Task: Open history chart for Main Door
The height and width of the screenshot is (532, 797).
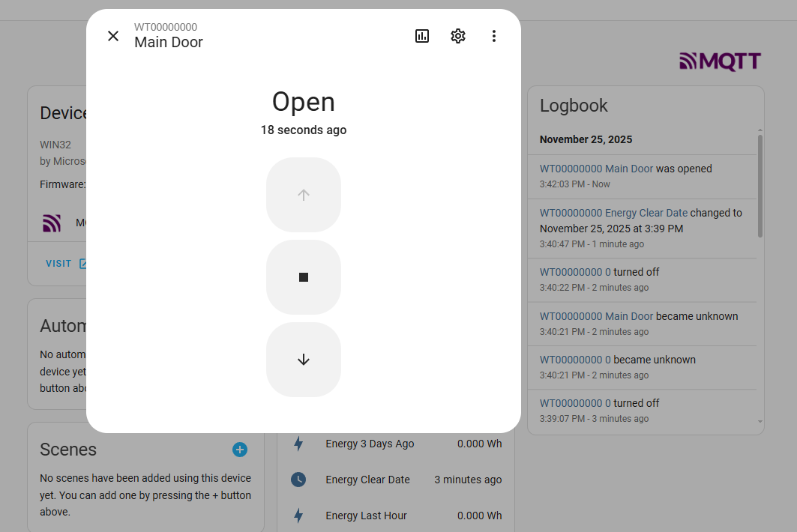Action: (422, 36)
